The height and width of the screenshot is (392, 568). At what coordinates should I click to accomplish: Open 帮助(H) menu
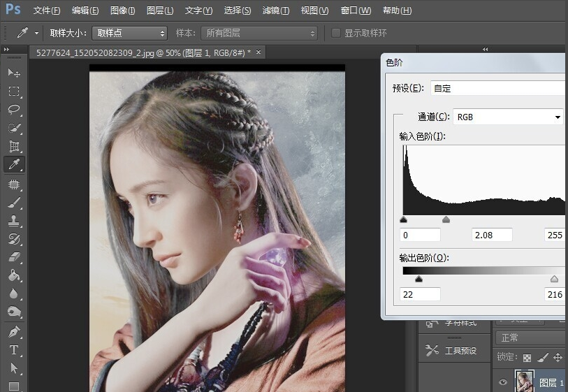coord(397,10)
